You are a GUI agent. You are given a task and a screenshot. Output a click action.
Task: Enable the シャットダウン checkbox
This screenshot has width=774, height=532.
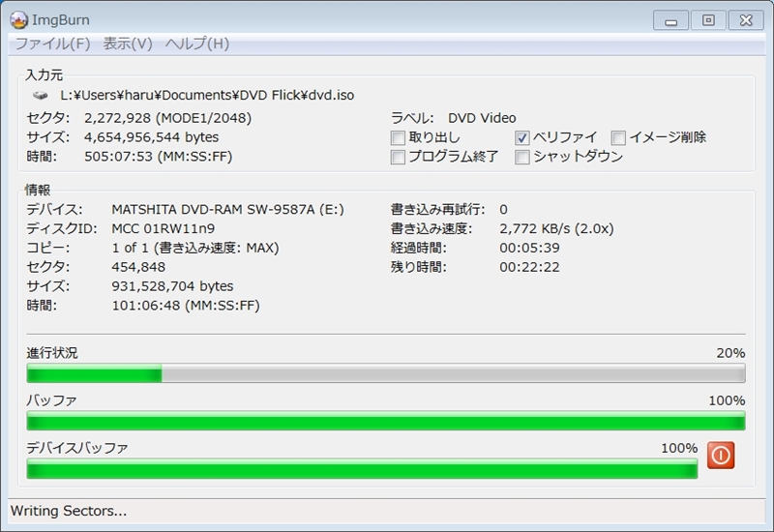point(522,157)
